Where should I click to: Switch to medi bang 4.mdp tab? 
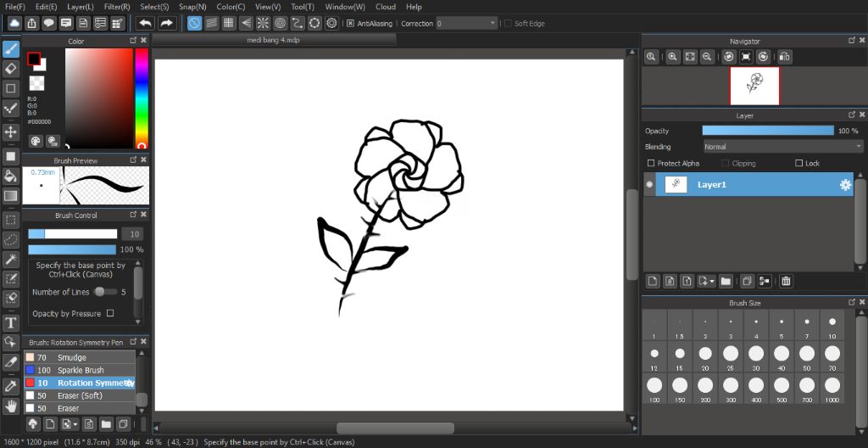pos(274,40)
